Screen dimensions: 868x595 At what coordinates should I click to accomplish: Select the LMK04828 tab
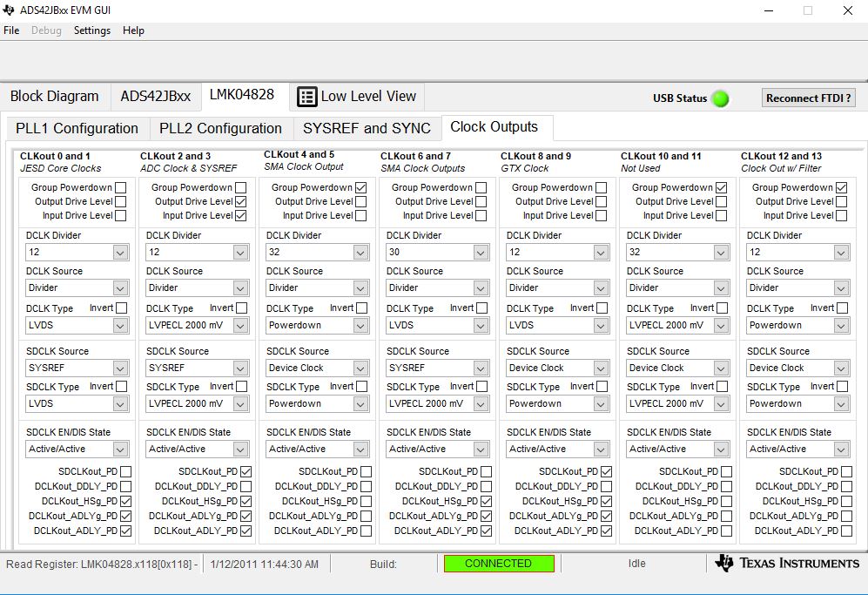242,95
